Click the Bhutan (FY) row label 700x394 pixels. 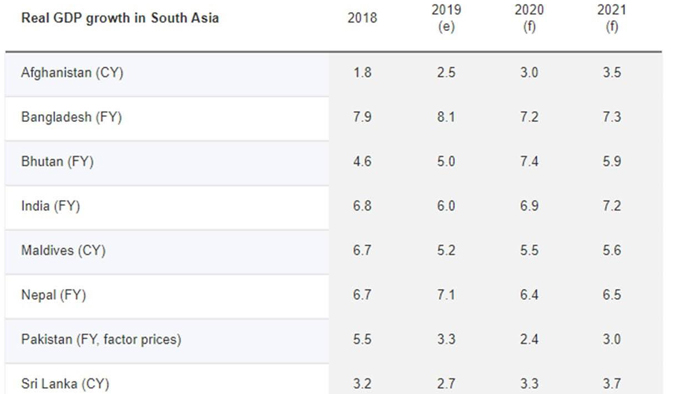(x=57, y=161)
